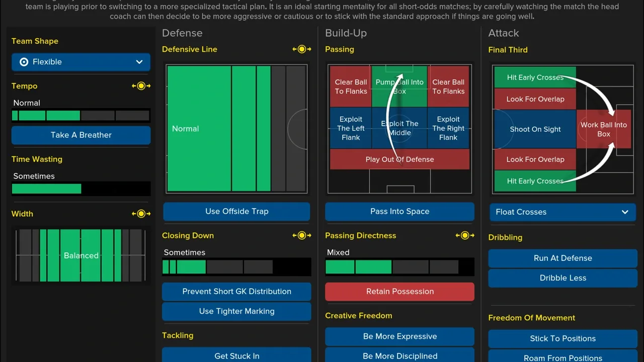Toggle Work Ball Into Box zone
The image size is (644, 362).
[603, 129]
